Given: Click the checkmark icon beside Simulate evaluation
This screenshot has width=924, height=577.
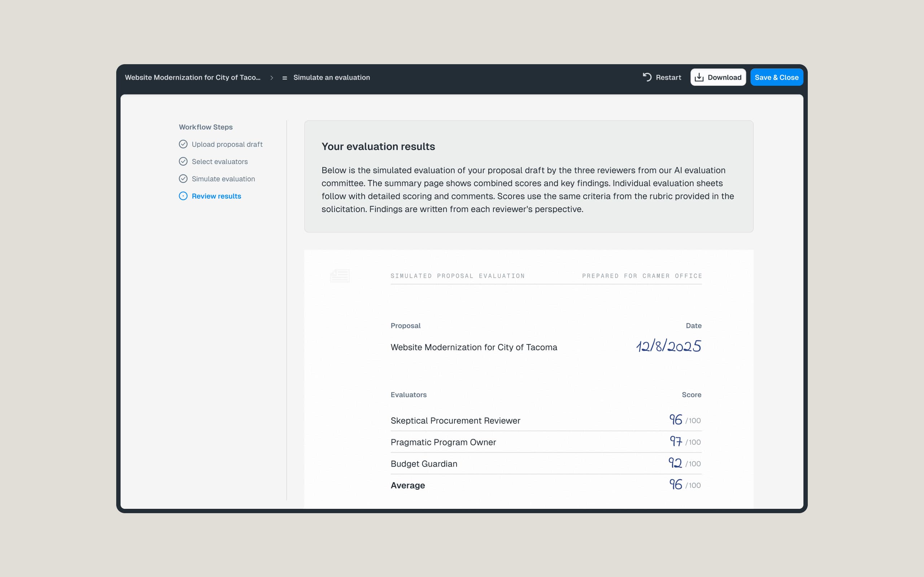Looking at the screenshot, I should point(183,179).
